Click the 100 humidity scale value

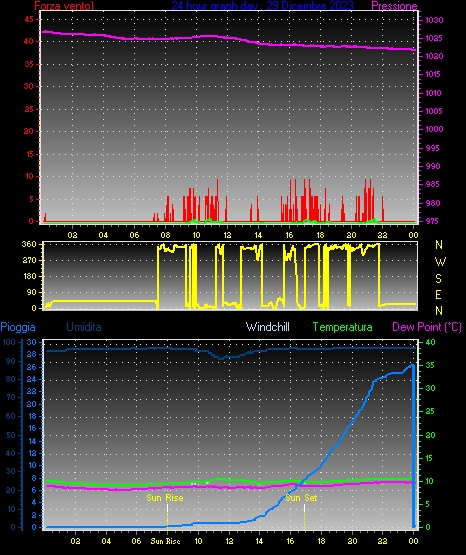(8, 342)
